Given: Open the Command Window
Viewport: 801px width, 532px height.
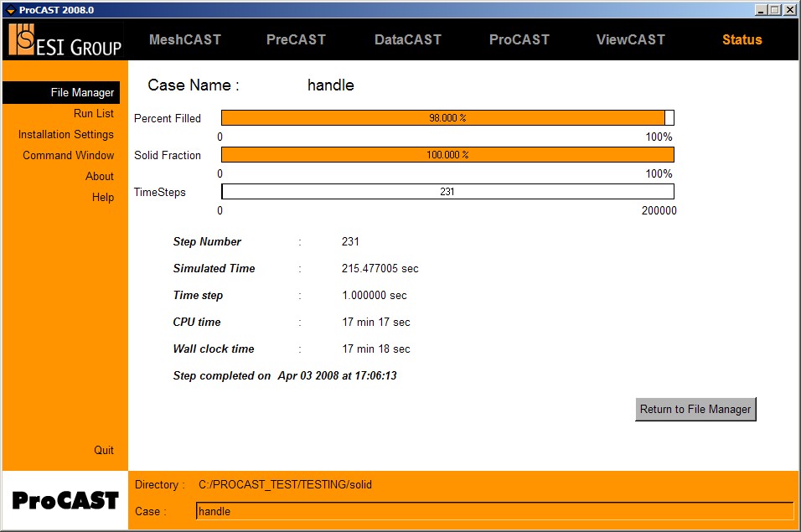Looking at the screenshot, I should (x=69, y=155).
